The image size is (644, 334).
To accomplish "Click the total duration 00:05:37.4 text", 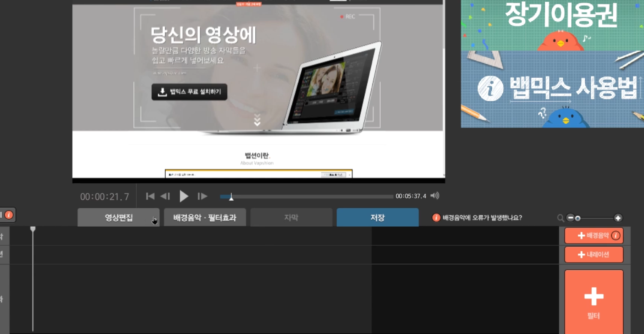I will pos(411,196).
